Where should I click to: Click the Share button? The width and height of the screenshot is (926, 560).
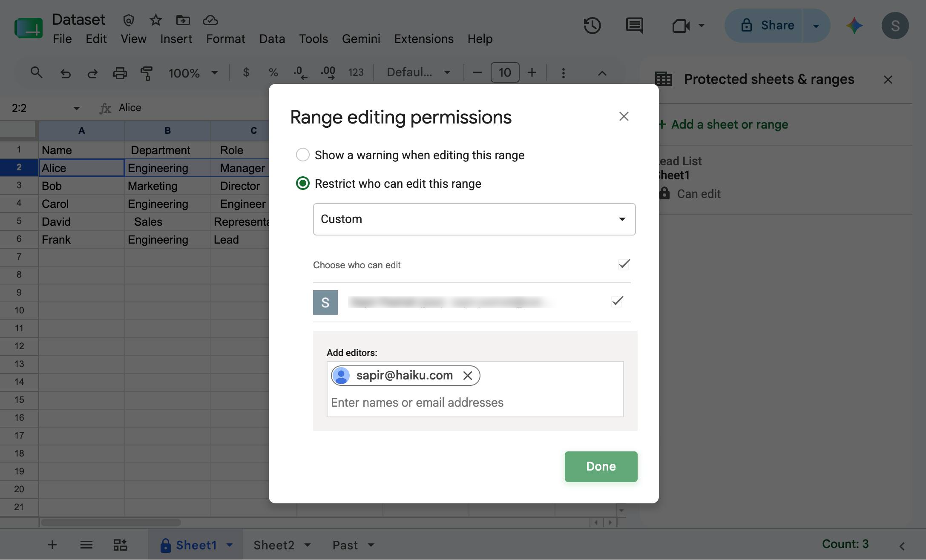pyautogui.click(x=764, y=26)
